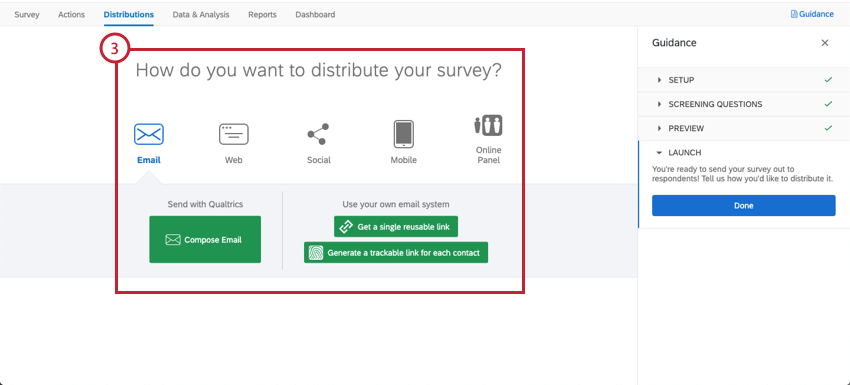Open the Dashboard tab
The image size is (850, 385).
click(315, 15)
